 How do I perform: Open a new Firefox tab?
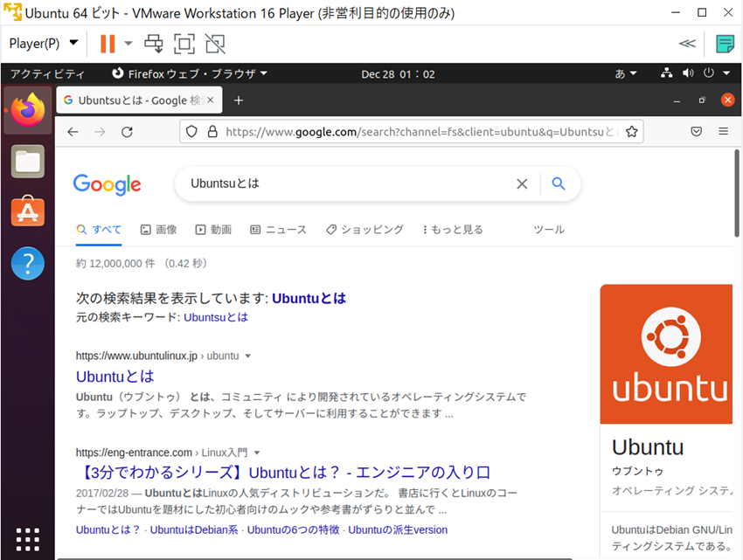pos(239,100)
